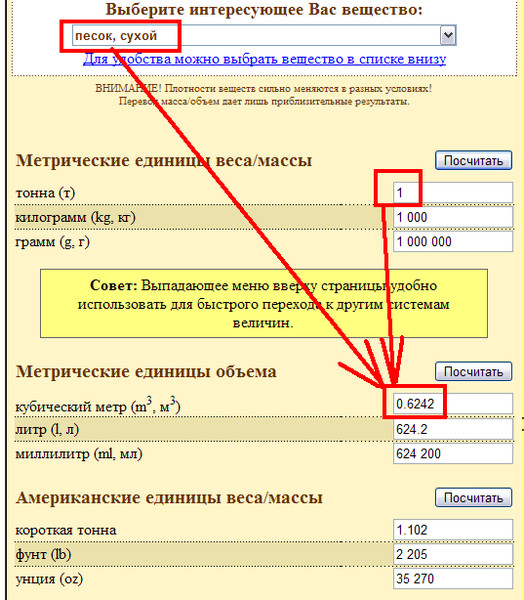Focus the кубический метр input field

tap(453, 404)
